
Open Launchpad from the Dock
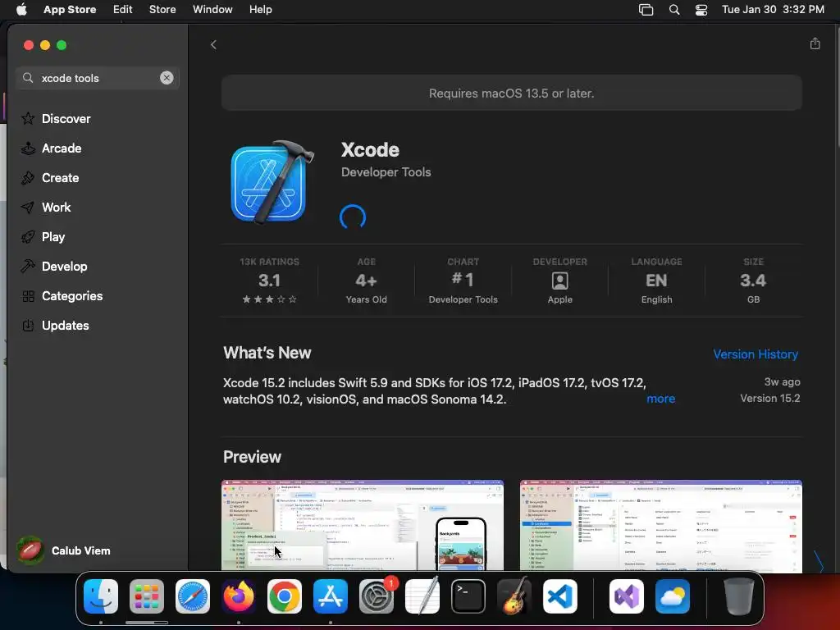pyautogui.click(x=147, y=596)
